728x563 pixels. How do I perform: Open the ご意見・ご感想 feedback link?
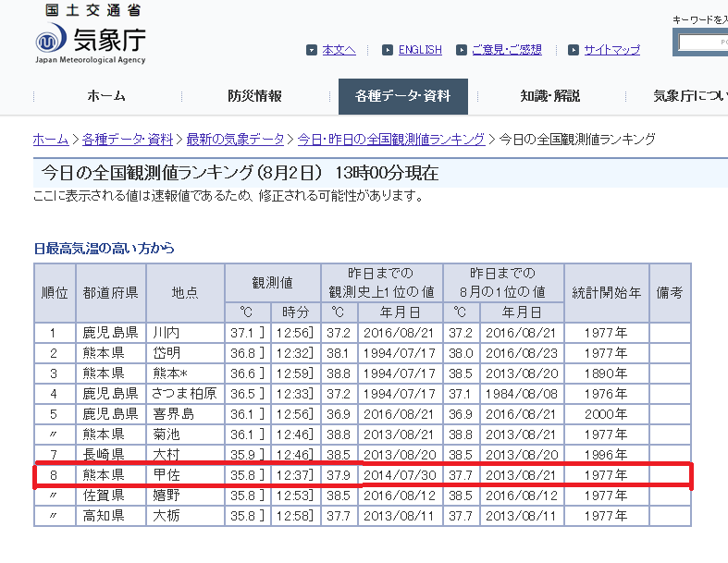[x=506, y=50]
